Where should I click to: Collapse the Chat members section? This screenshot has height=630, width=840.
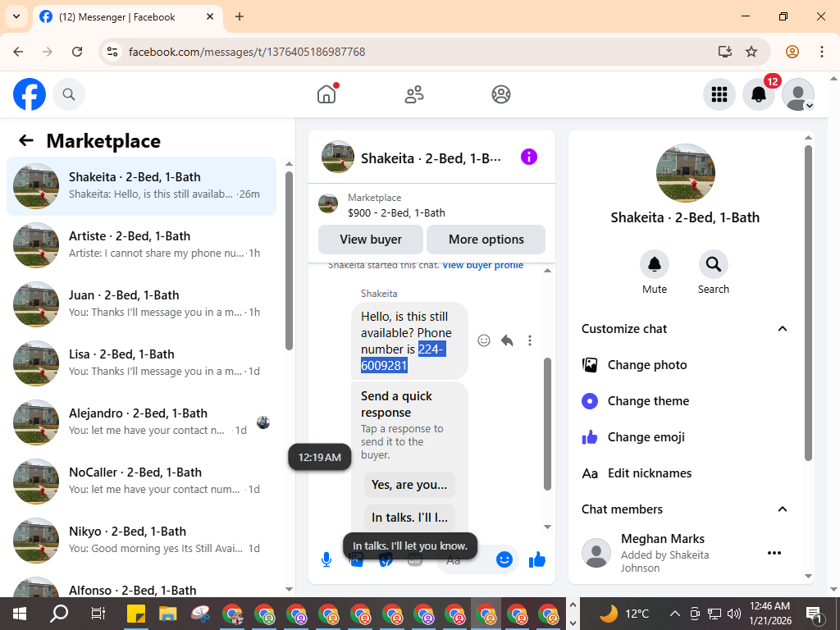(x=782, y=509)
